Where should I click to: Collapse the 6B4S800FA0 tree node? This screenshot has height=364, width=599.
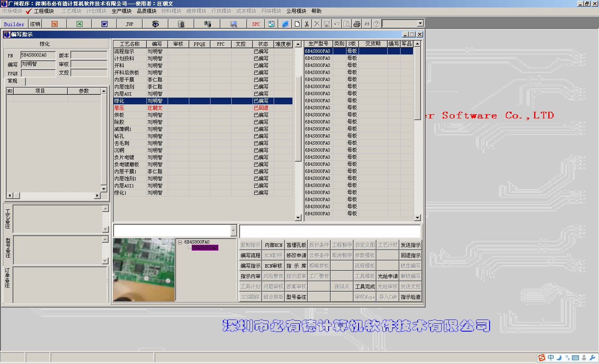pyautogui.click(x=180, y=242)
